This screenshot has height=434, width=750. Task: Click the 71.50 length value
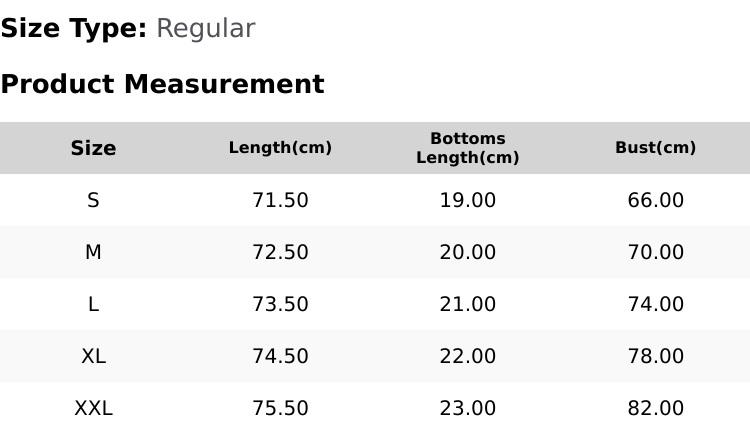click(x=280, y=200)
